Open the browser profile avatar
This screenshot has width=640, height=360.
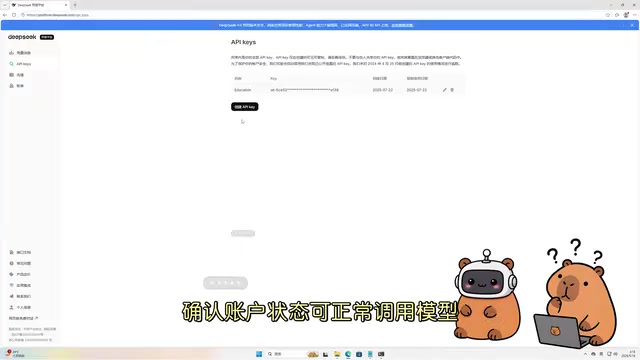coord(626,15)
